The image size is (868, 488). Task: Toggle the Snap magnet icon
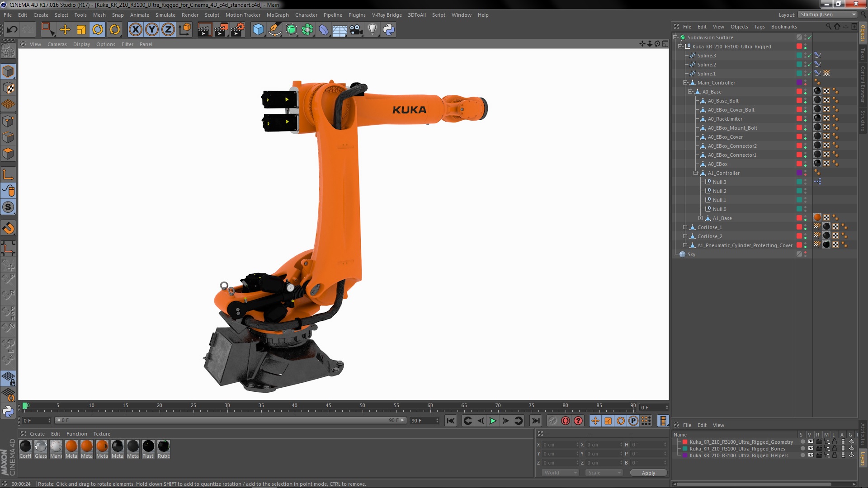[x=8, y=228]
